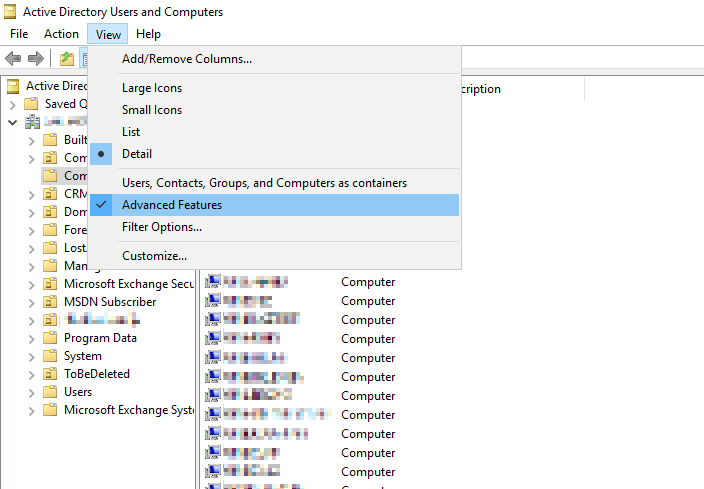Expand the Microsoft Exchange Secu node

point(31,285)
